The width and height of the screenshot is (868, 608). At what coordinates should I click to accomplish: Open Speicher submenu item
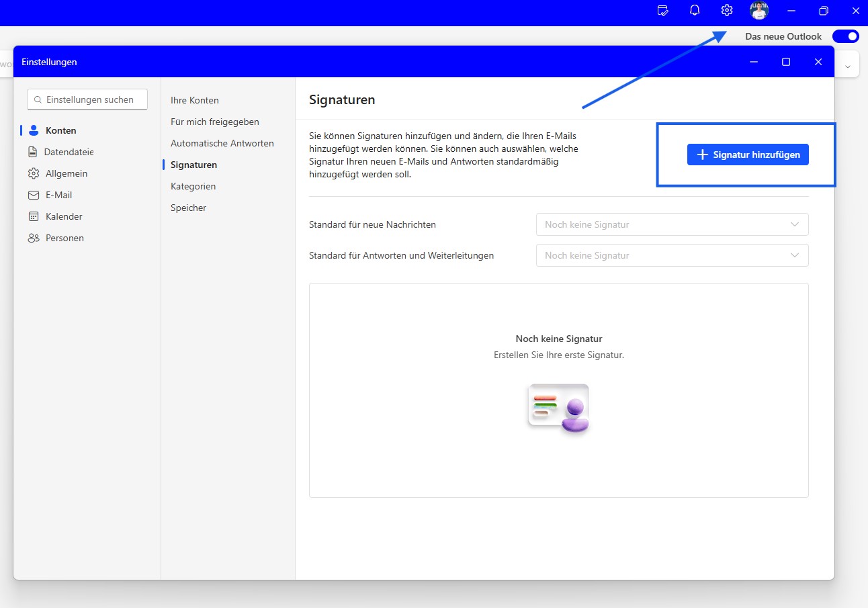188,208
